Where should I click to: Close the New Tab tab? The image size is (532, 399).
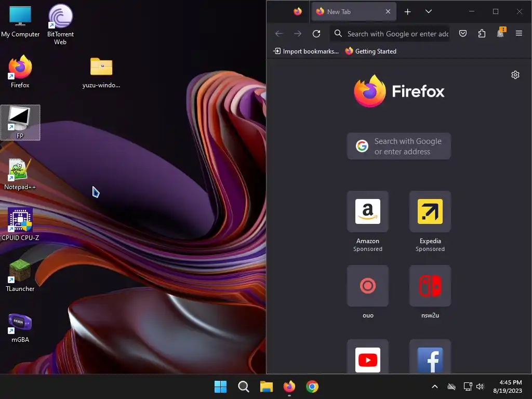pos(388,11)
